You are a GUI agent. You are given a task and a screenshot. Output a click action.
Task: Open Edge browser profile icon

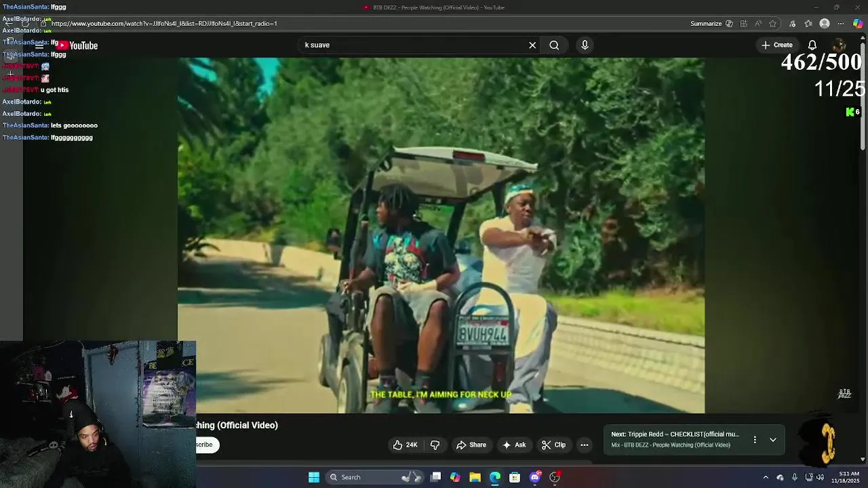click(x=825, y=24)
